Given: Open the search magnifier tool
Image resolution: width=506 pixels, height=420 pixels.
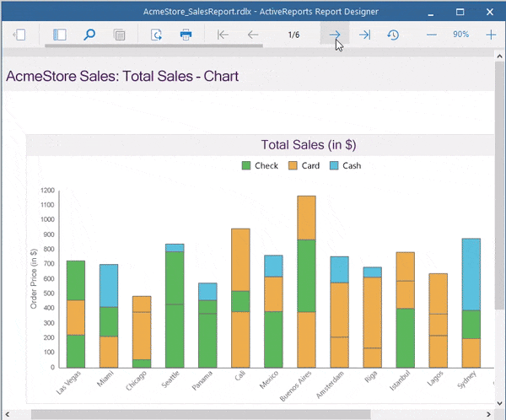Looking at the screenshot, I should click(x=89, y=35).
